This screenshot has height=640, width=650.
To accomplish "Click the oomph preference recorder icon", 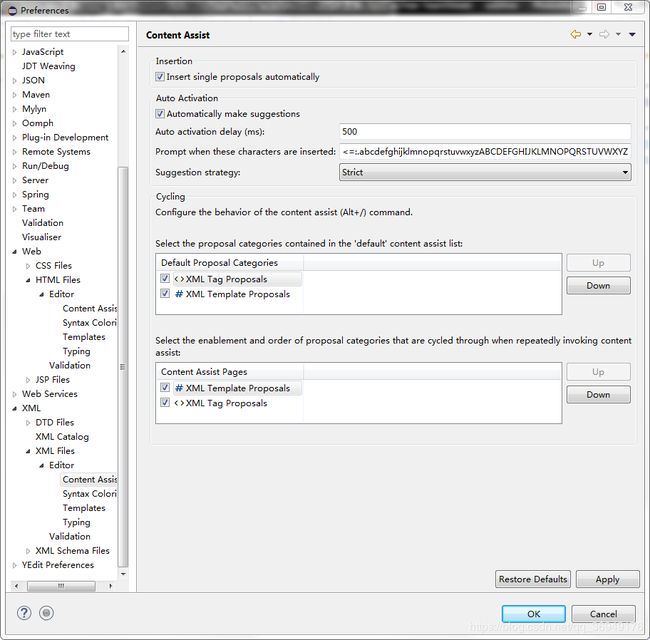I will pyautogui.click(x=46, y=613).
